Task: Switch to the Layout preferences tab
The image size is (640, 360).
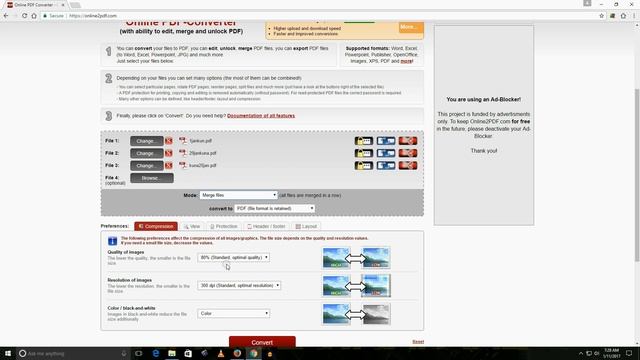Action: [306, 226]
